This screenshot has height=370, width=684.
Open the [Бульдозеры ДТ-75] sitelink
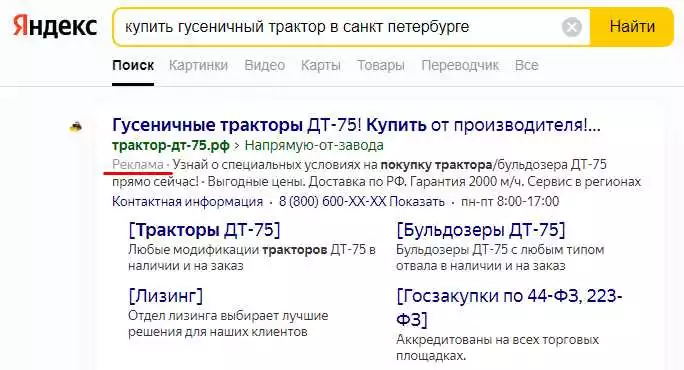pyautogui.click(x=481, y=230)
